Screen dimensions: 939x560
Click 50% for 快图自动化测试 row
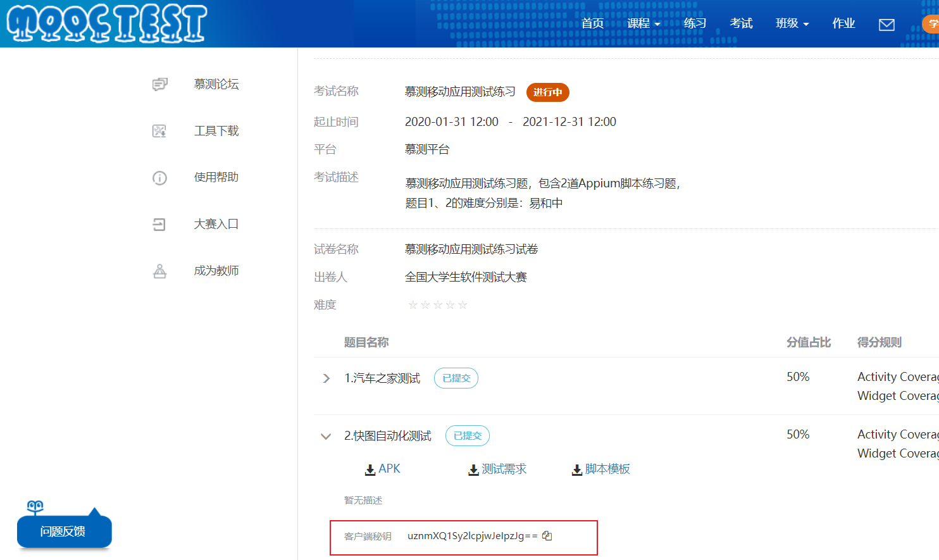(798, 435)
